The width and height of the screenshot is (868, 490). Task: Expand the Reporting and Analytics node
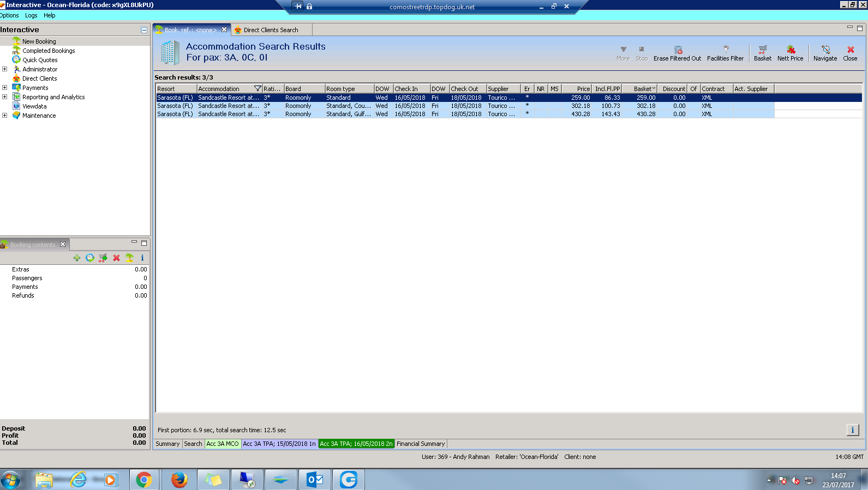[4, 97]
